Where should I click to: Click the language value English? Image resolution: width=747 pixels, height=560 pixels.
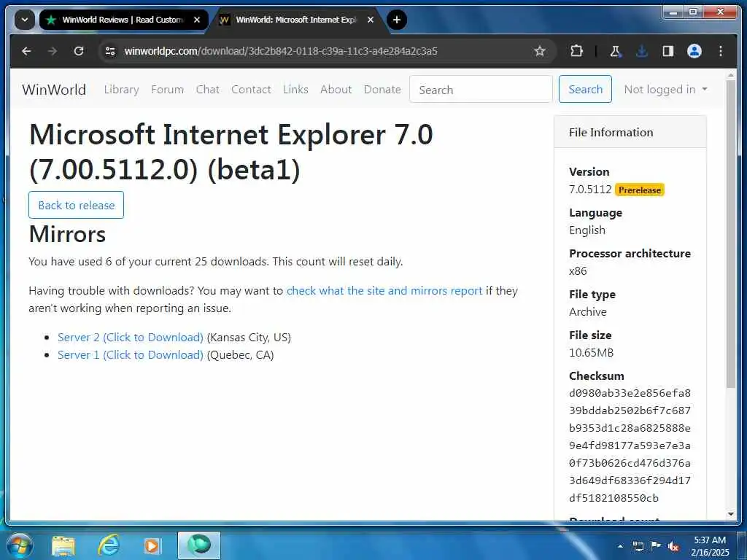[587, 230]
